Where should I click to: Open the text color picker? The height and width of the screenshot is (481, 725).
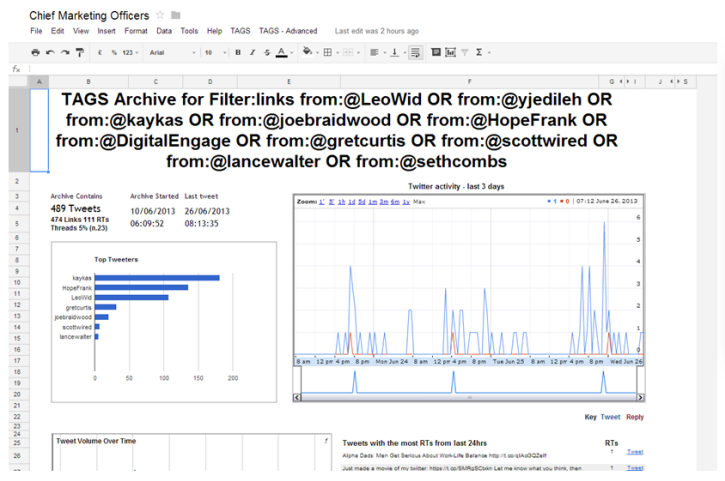[x=281, y=52]
